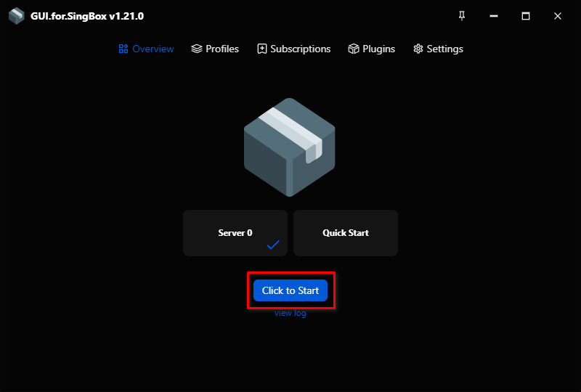Screen dimensions: 581x392
Task: Choose the Quick Start card
Action: [346, 233]
